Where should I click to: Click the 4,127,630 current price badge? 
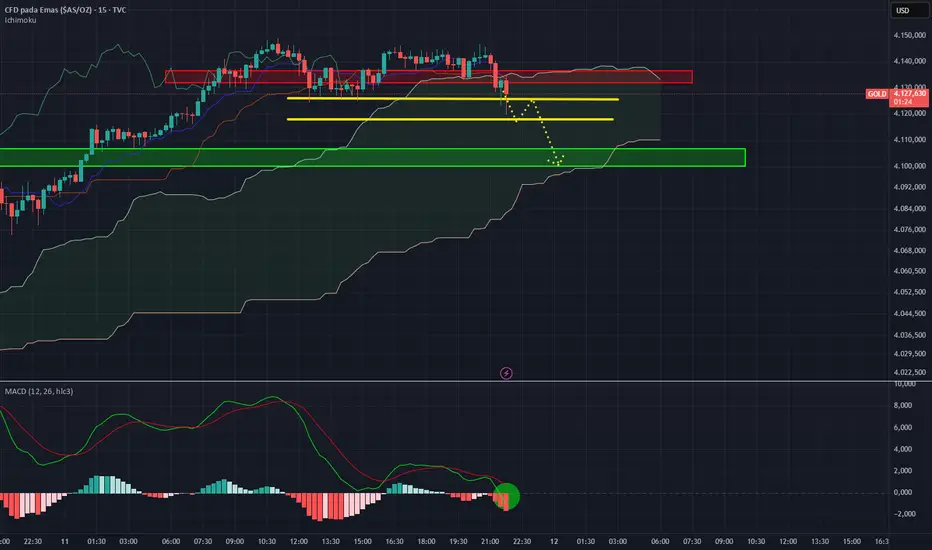click(909, 98)
